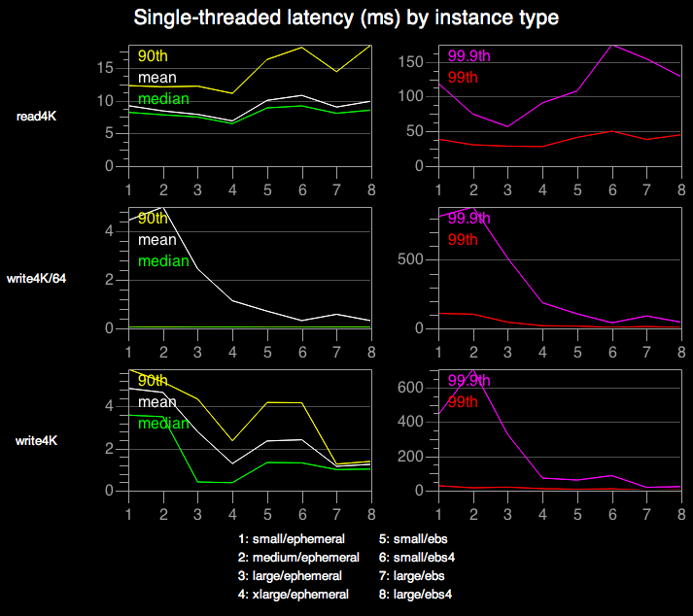Click the yellow 90th label in the read4K chart
693x616 pixels.
153,55
